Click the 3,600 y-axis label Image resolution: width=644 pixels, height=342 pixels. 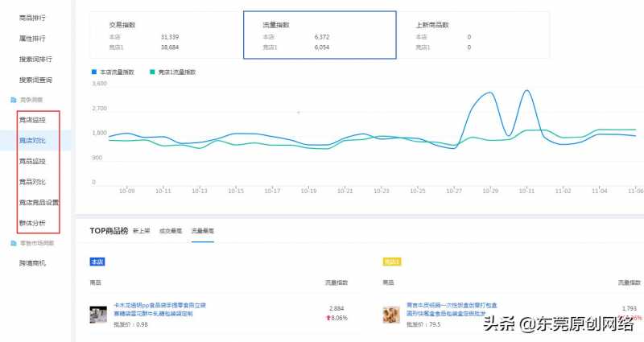(x=99, y=84)
